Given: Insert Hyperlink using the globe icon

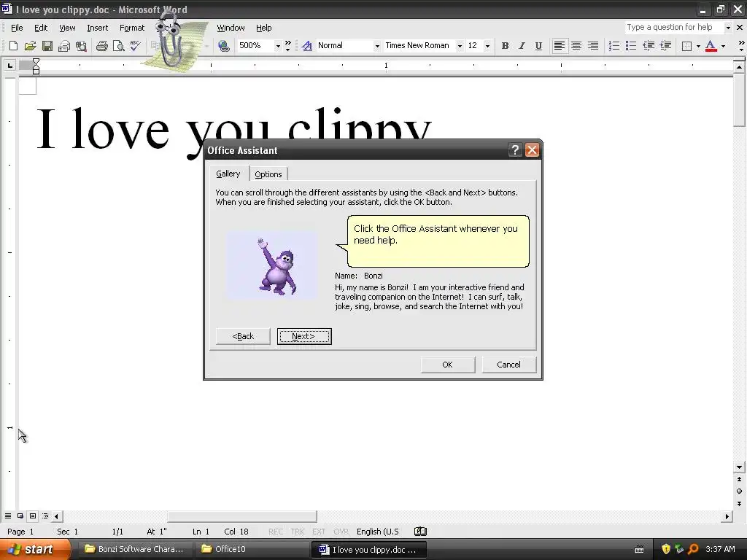Looking at the screenshot, I should coord(224,46).
